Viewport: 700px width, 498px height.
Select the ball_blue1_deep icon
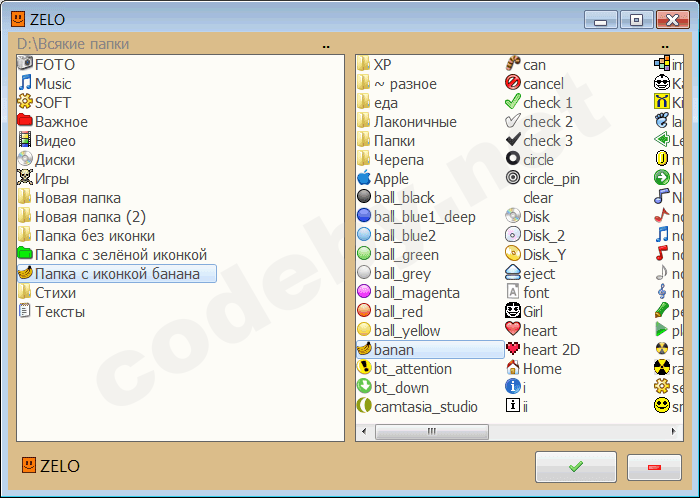pos(364,216)
